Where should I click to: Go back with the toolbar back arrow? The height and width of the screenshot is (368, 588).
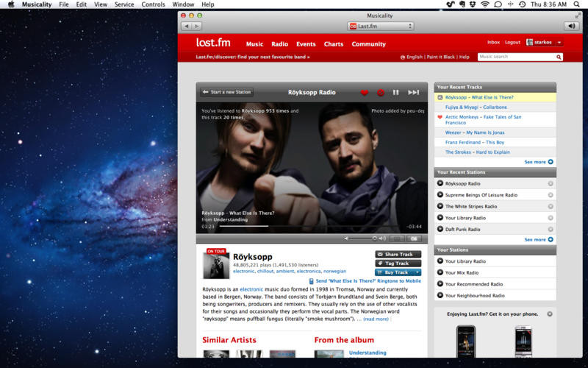coord(187,26)
